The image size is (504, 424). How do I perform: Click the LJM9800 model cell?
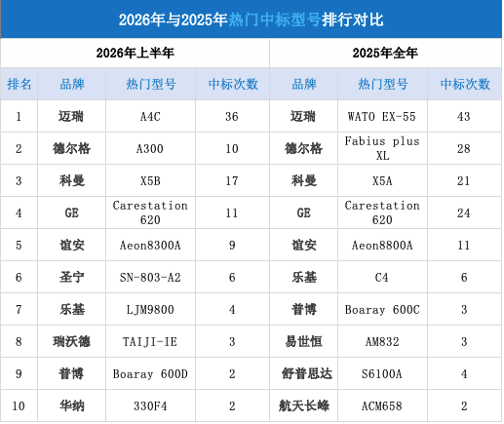point(150,309)
